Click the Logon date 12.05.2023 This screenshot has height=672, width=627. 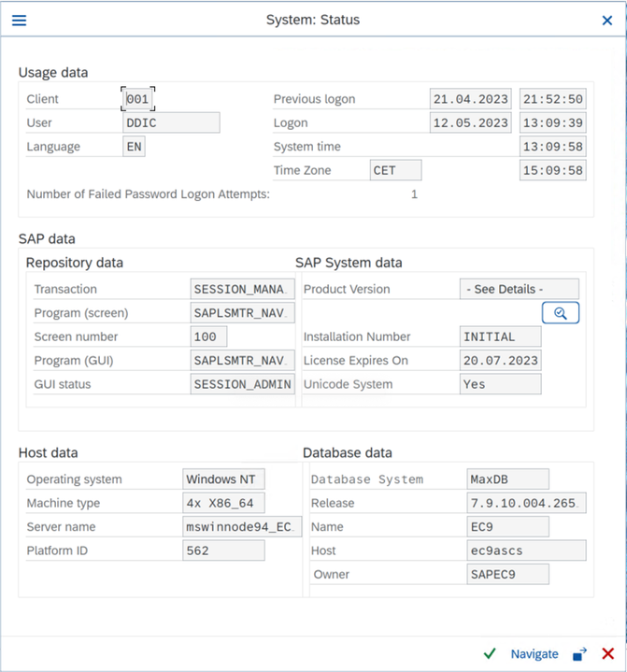click(x=470, y=123)
